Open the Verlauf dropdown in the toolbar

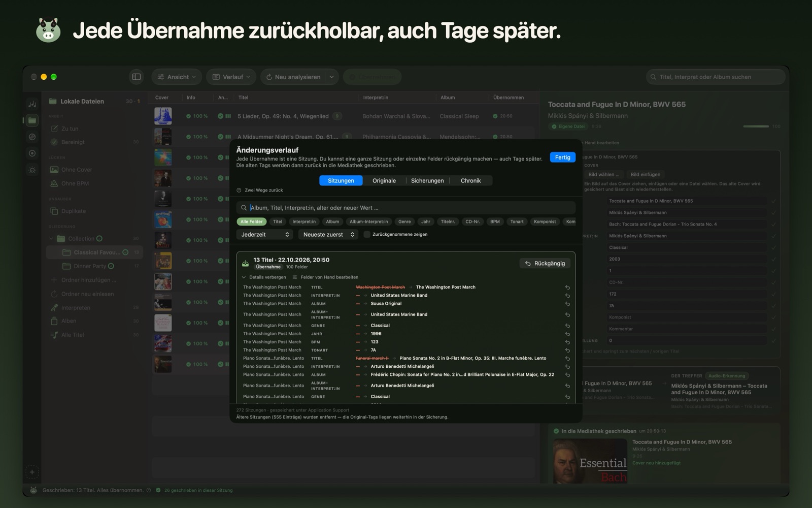point(231,77)
